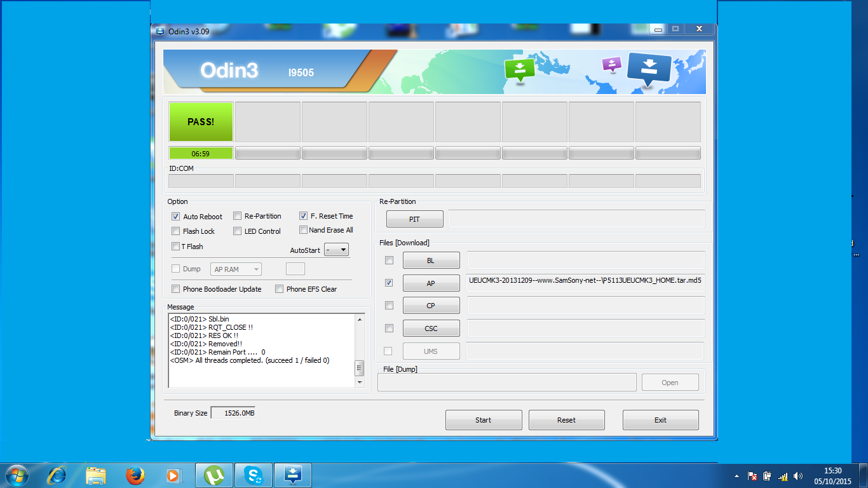This screenshot has height=488, width=868.
Task: Tick the Phone Bootloader Update checkbox
Action: [x=176, y=289]
